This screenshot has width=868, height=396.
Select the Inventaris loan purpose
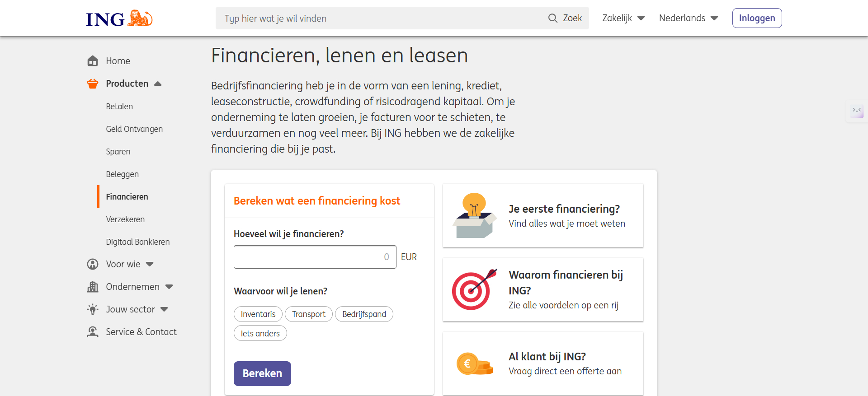258,314
